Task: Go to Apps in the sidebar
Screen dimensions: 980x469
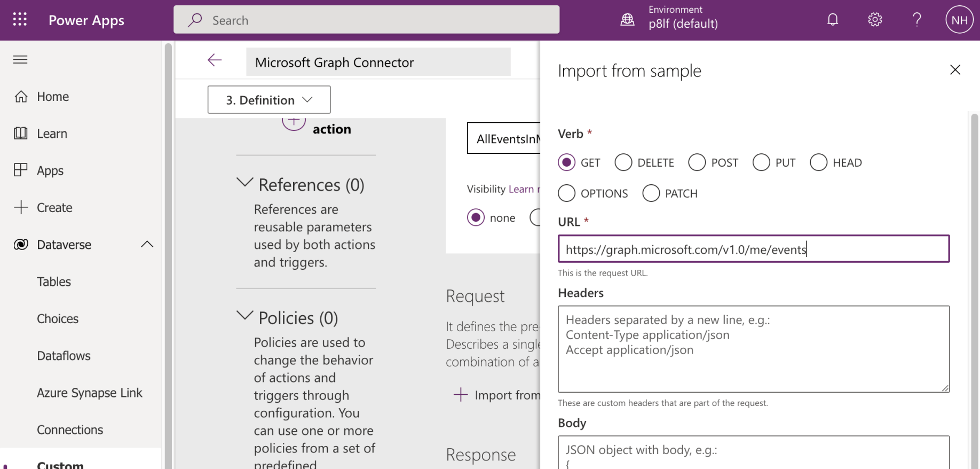Action: tap(50, 170)
